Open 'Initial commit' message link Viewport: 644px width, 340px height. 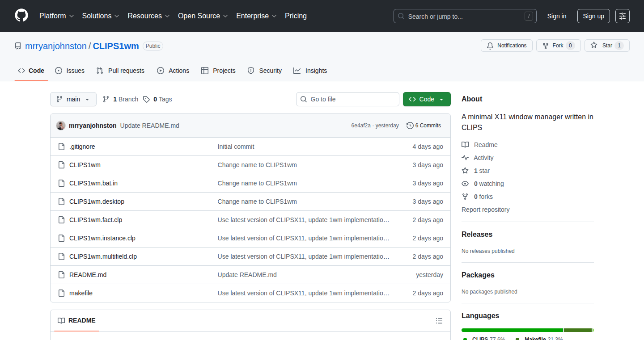pos(236,147)
